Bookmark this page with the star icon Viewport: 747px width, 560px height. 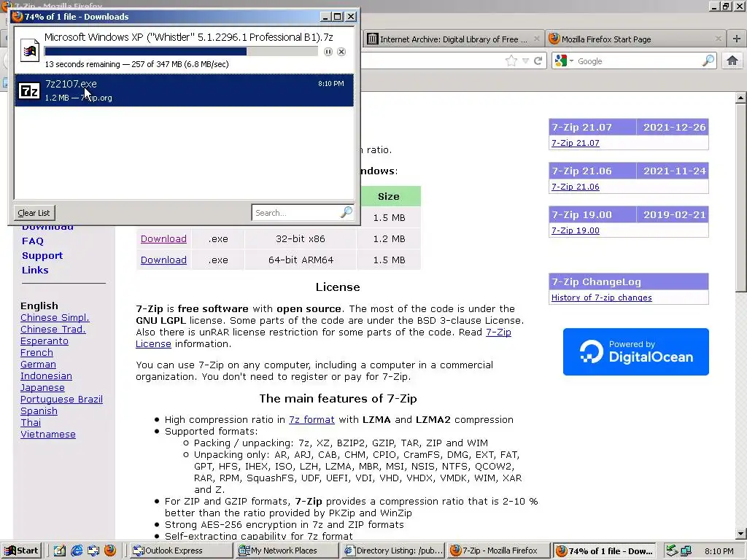[x=511, y=61]
